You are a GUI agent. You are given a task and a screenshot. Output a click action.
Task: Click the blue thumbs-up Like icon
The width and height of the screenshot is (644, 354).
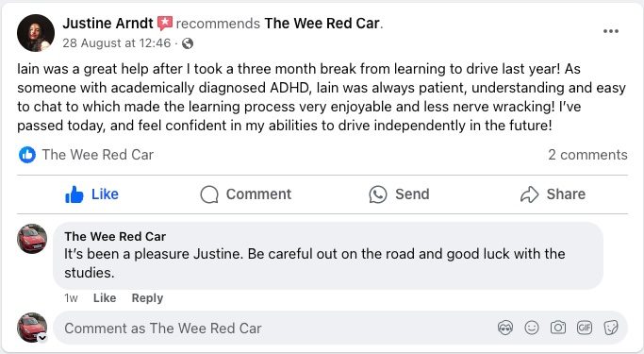74,194
